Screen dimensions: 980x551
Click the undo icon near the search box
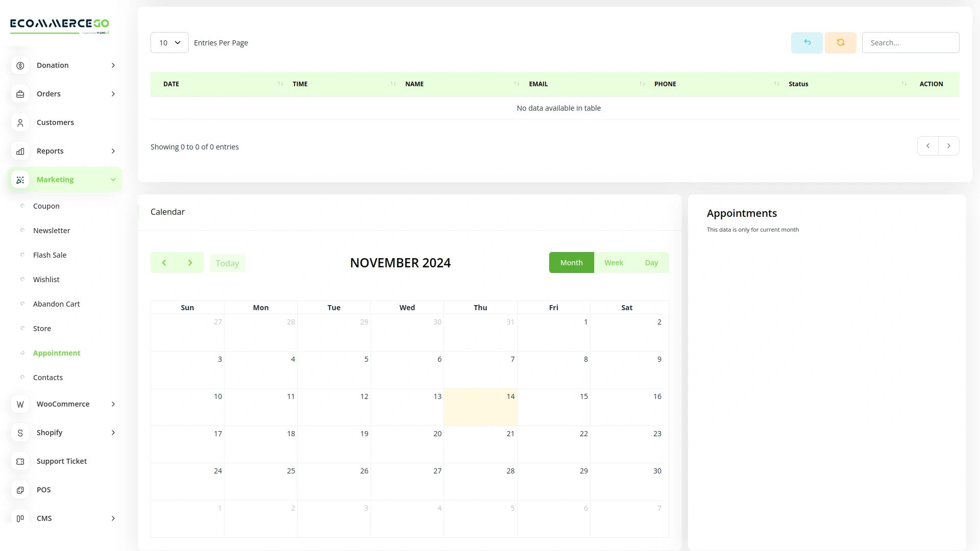coord(806,42)
